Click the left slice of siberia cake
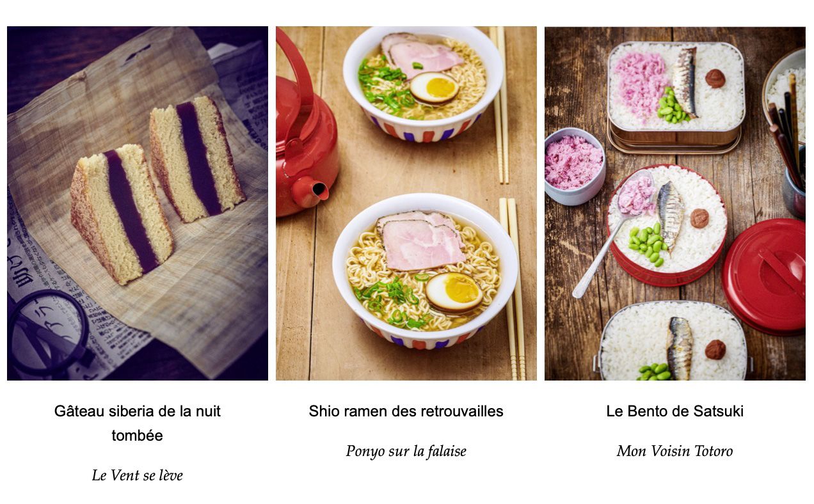Image resolution: width=814 pixels, height=504 pixels. coord(122,213)
